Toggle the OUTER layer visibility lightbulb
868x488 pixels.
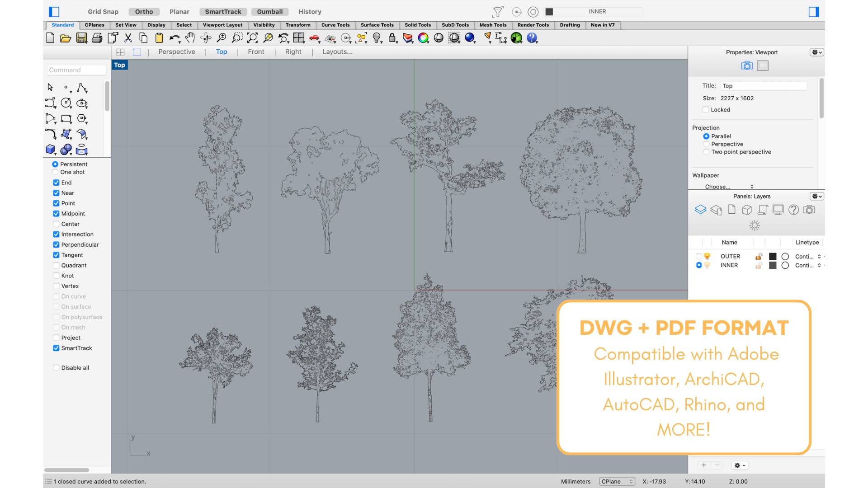[x=708, y=256]
